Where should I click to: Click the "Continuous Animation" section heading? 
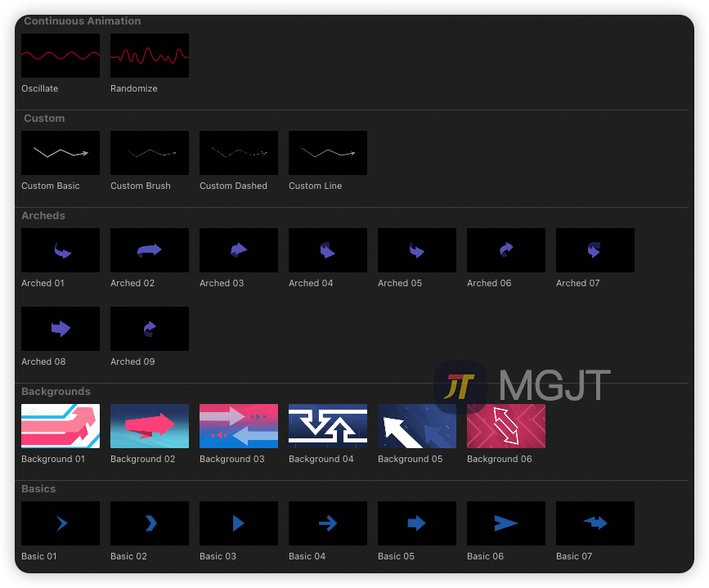click(x=83, y=21)
